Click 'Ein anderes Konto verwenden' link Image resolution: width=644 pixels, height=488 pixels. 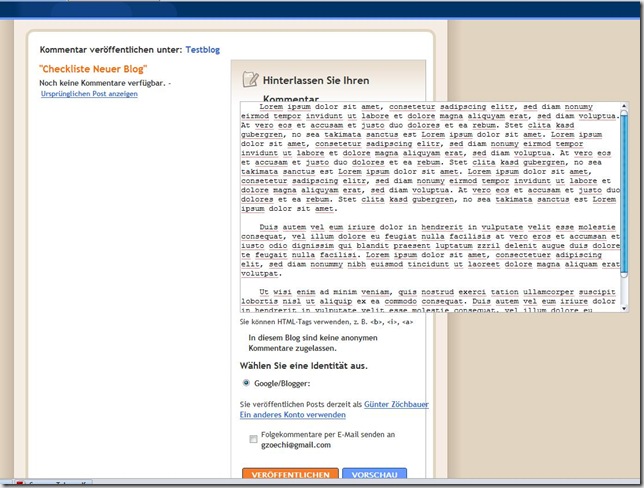click(293, 415)
